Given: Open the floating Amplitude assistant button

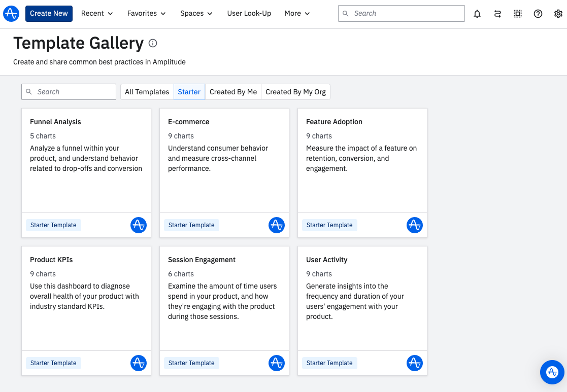Looking at the screenshot, I should click(552, 372).
